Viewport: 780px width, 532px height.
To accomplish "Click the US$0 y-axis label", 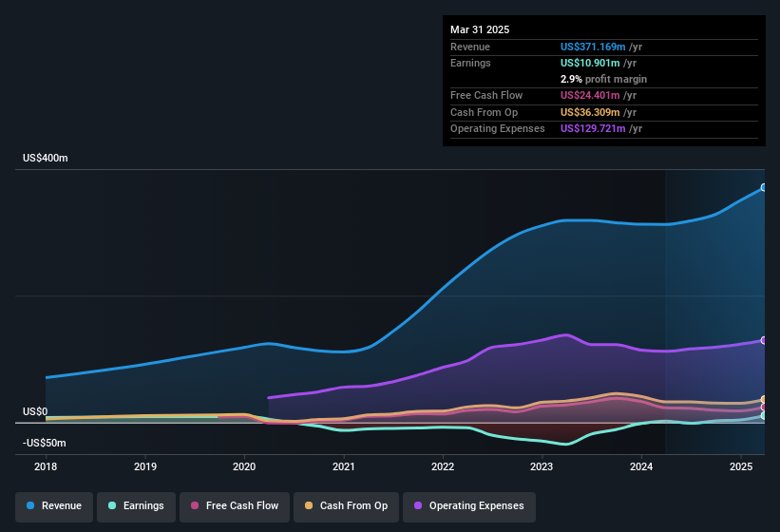I will 35,411.
